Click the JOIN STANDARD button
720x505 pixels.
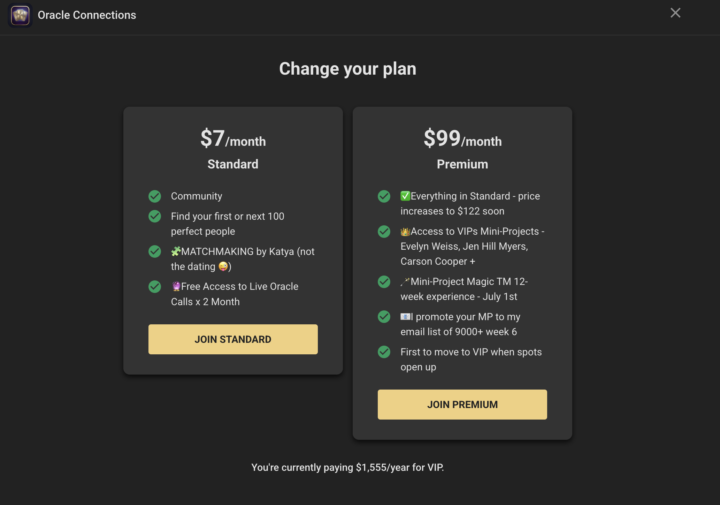coord(233,339)
